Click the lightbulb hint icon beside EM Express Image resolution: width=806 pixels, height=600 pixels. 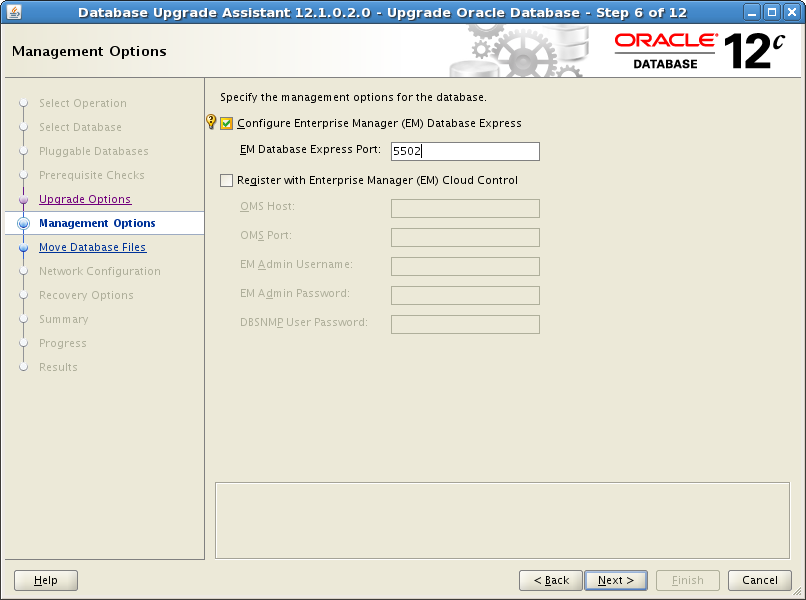pos(211,122)
